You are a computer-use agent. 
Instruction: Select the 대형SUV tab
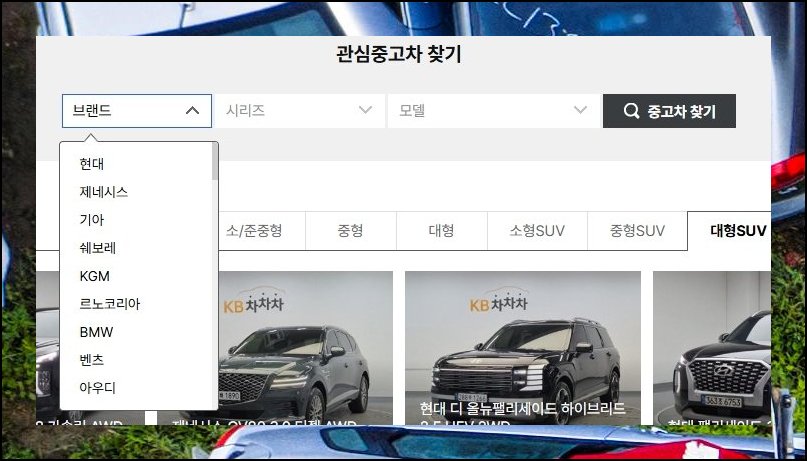click(x=729, y=230)
